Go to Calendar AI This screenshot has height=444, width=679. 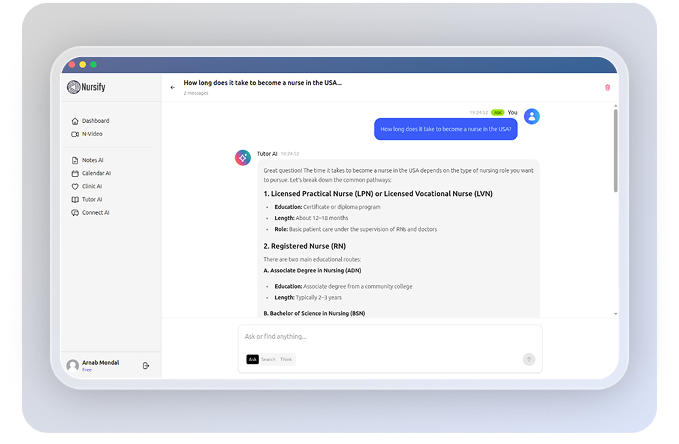point(96,173)
